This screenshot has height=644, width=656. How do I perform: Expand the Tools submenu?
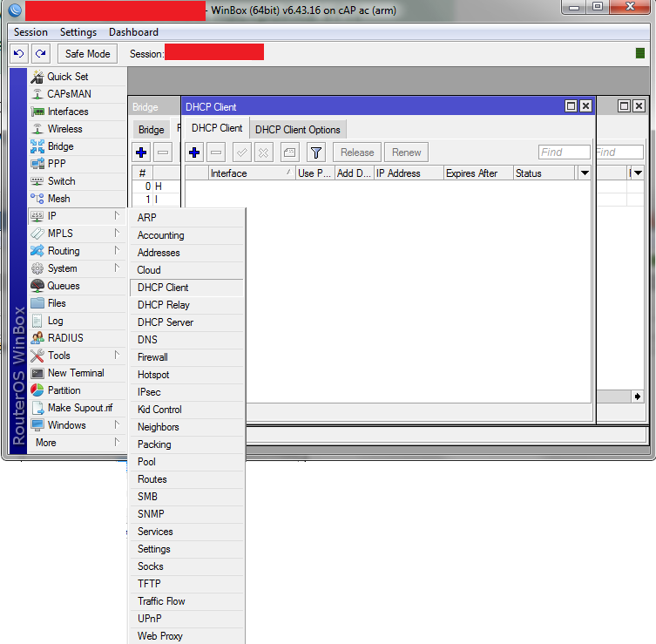[x=77, y=356]
